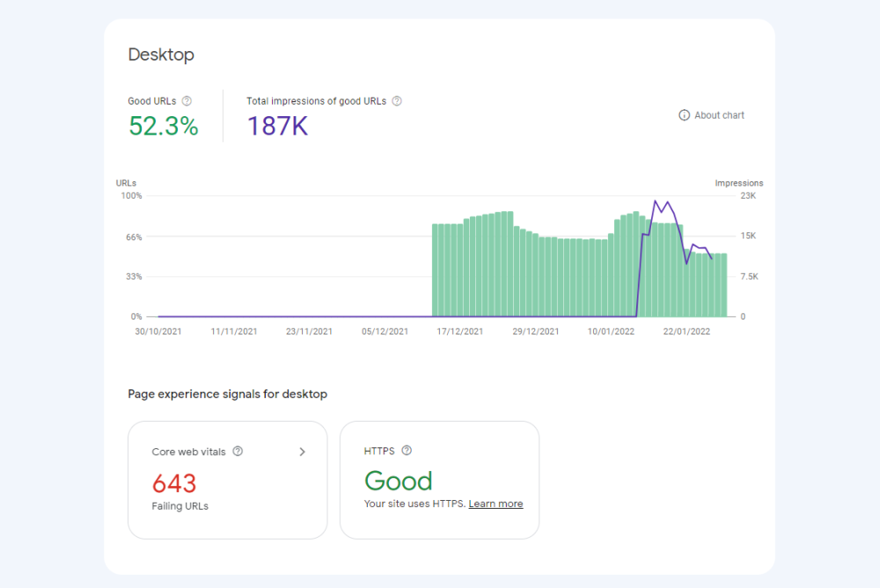Select the 643 failing URLs value

pos(174,483)
